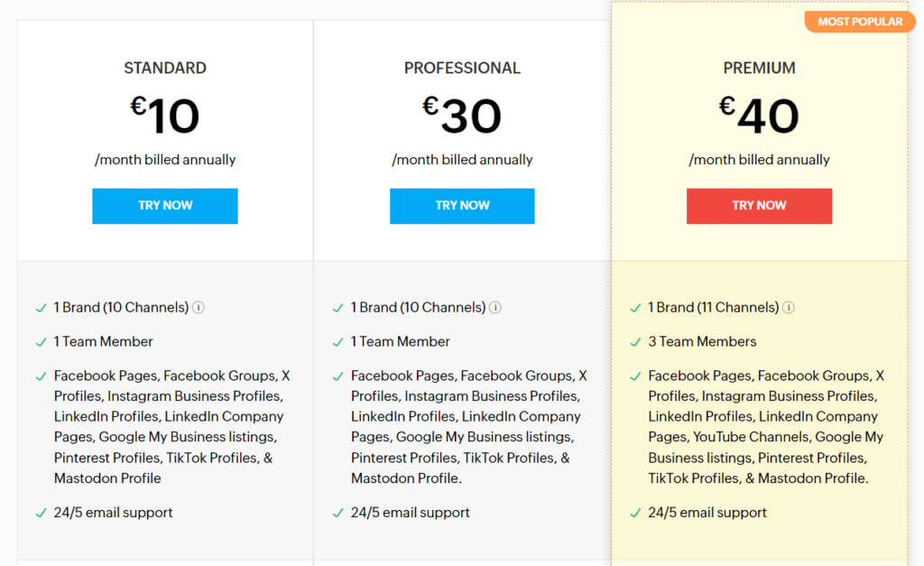
Task: Click checkmark beside Professional 24/5 email support
Action: (x=337, y=513)
